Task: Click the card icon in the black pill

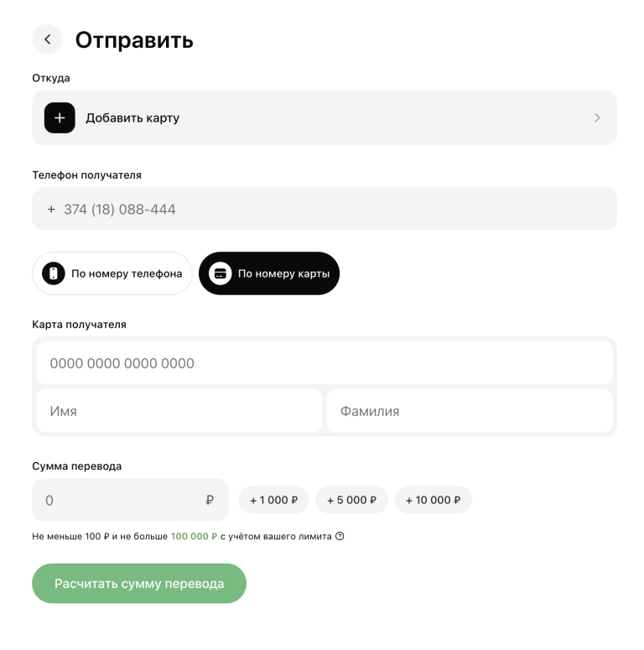Action: click(x=220, y=273)
